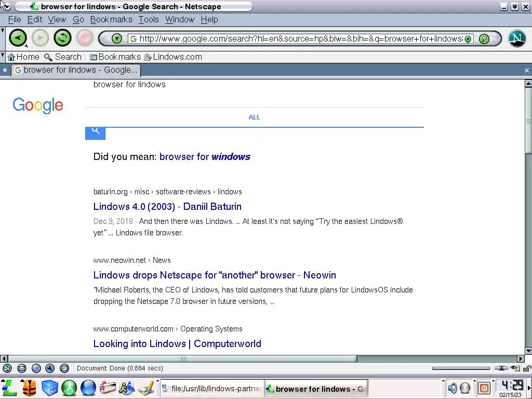Open the Help menu
This screenshot has height=399, width=532.
pos(209,20)
